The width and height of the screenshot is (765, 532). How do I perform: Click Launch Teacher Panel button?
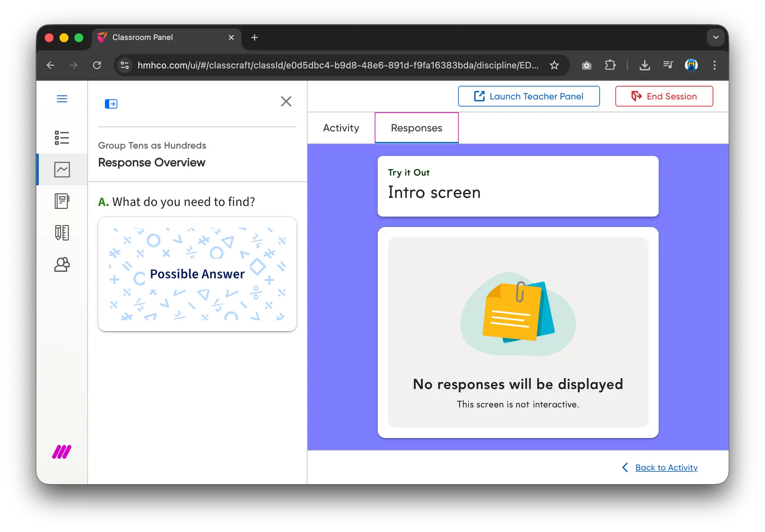tap(529, 96)
